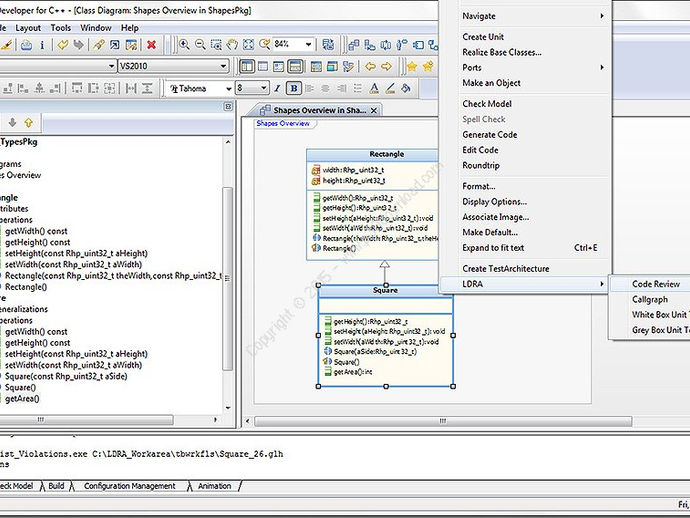Switch to the Animation output tab
The width and height of the screenshot is (690, 518).
pos(214,486)
